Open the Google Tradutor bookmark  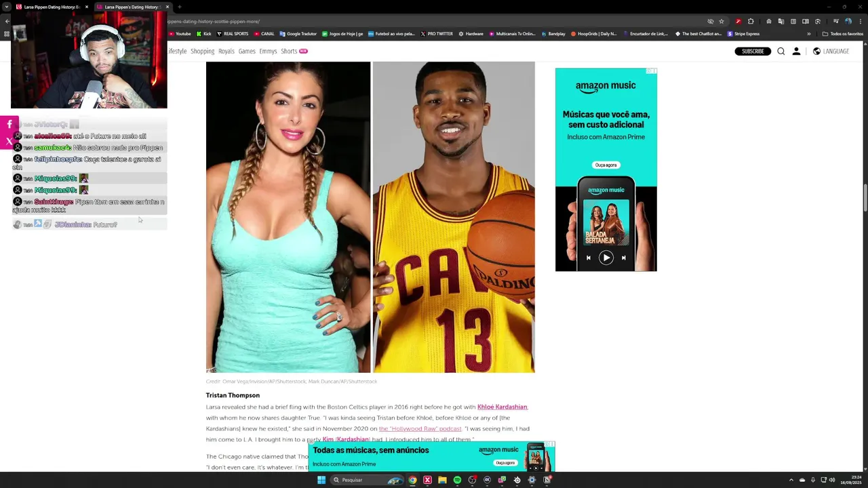pos(298,34)
